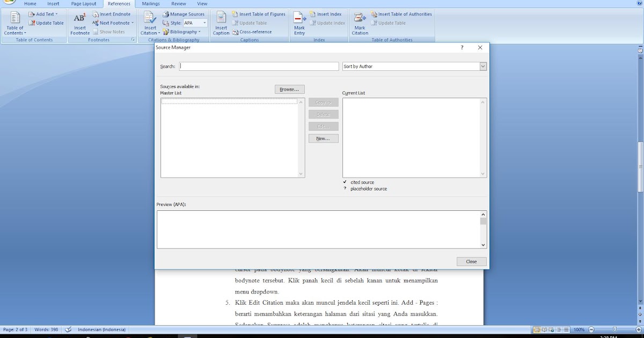This screenshot has height=338, width=644.
Task: Click Insert Table of Figures
Action: [258, 14]
